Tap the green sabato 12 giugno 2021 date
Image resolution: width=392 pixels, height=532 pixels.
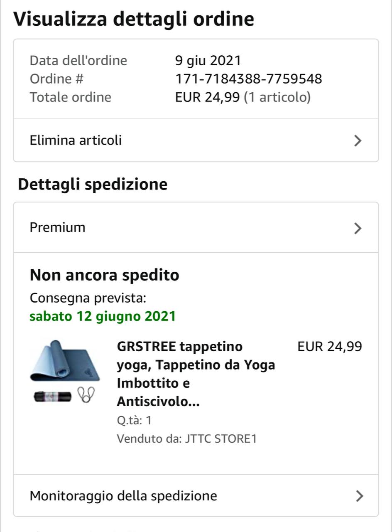click(x=103, y=317)
